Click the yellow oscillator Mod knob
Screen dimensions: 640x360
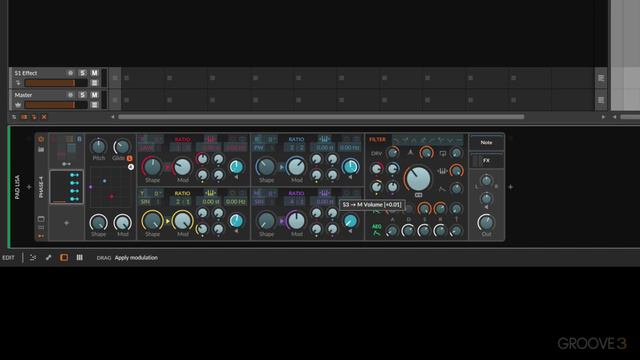point(182,221)
